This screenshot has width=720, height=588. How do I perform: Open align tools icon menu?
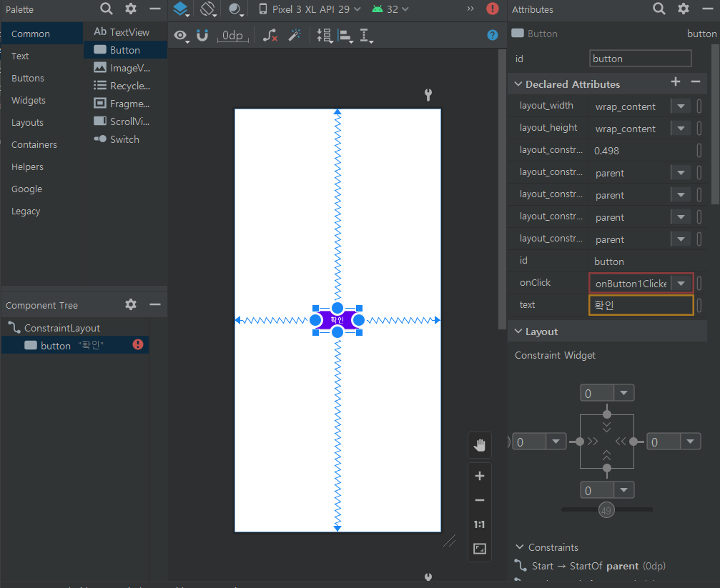click(345, 35)
